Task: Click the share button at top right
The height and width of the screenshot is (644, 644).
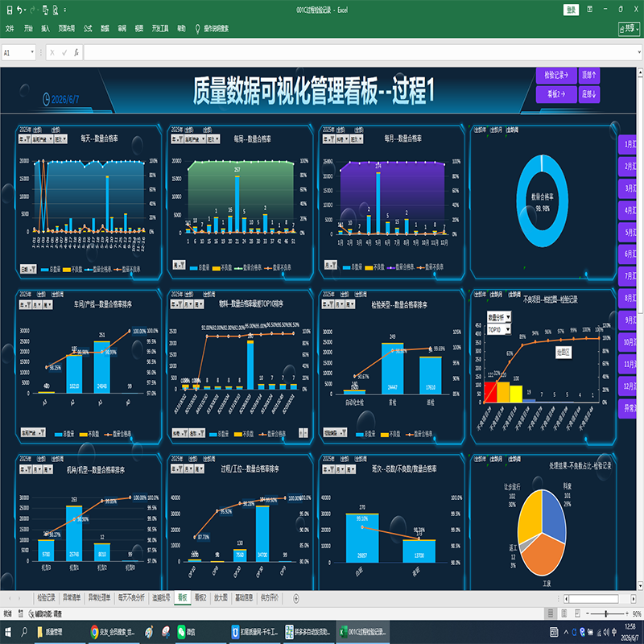Action: click(630, 29)
